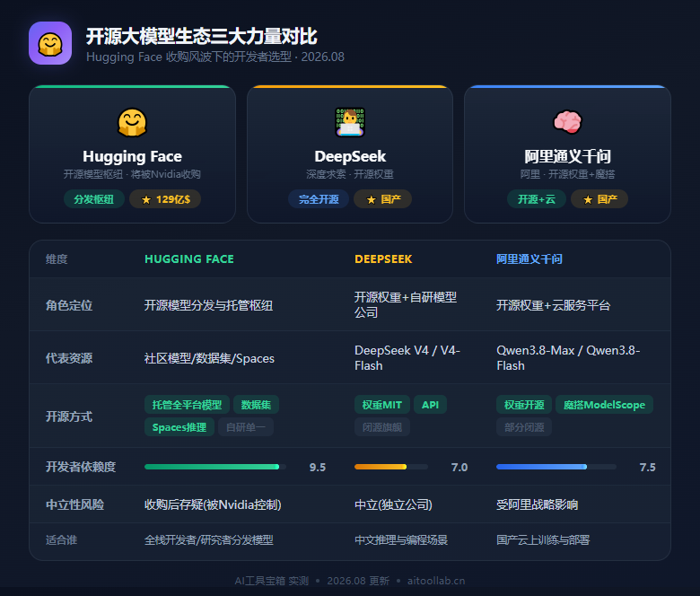Click the 中文推理与编程场景 cell
700x596 pixels.
[x=401, y=540]
